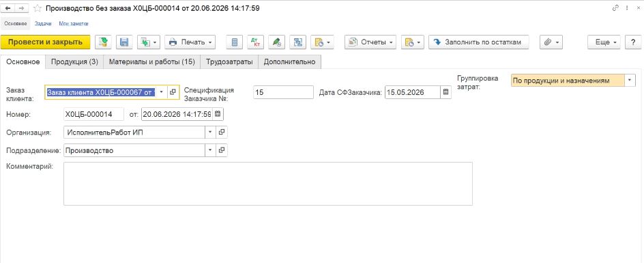Open folder-clock dropdown after Отчеты

pos(412,42)
